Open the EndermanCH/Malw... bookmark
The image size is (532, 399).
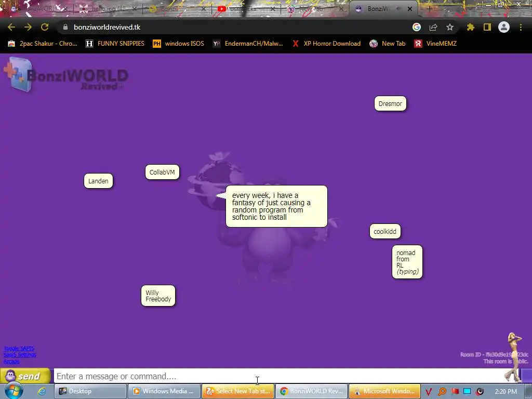[x=248, y=44]
